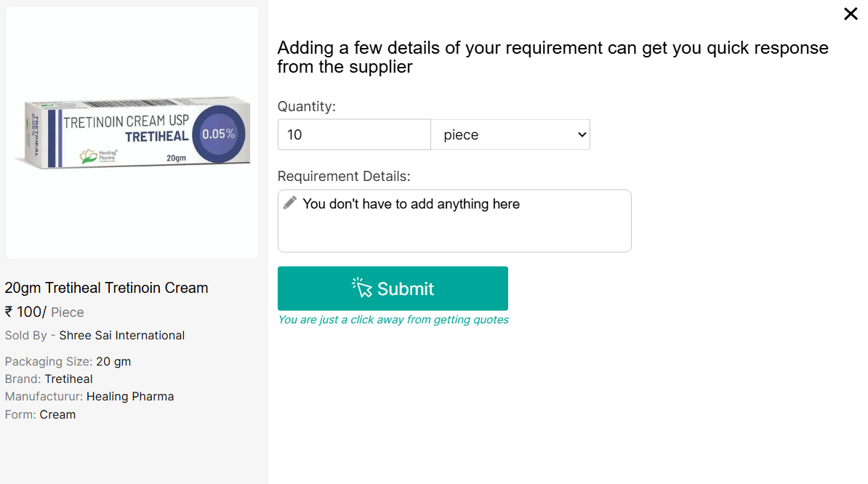Click the Form Cream detail text
This screenshot has width=868, height=484.
point(57,414)
